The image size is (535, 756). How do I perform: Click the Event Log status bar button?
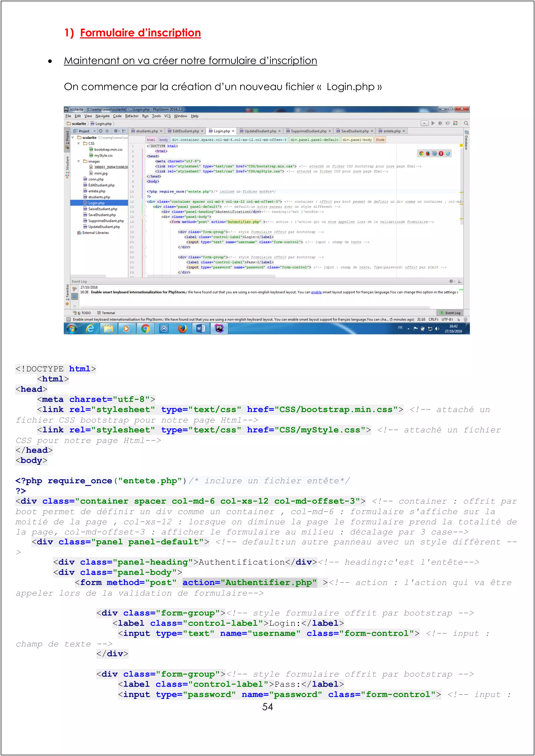pos(450,313)
